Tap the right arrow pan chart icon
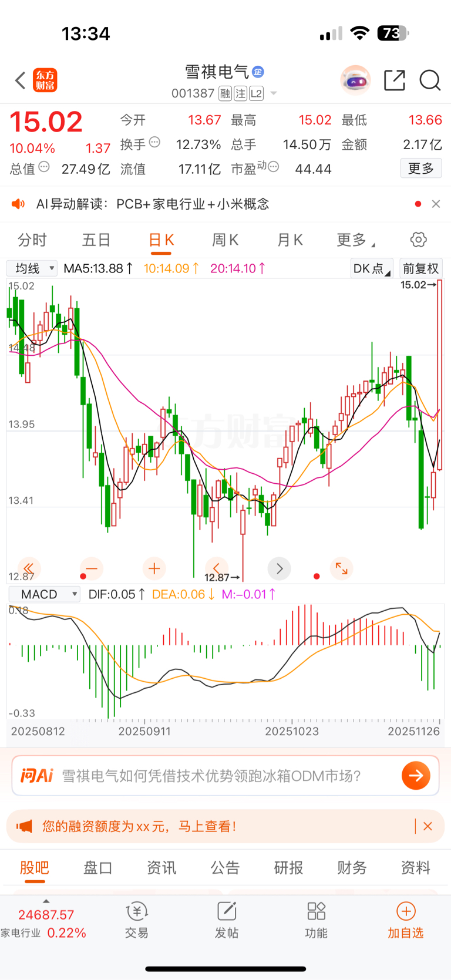 tap(280, 568)
